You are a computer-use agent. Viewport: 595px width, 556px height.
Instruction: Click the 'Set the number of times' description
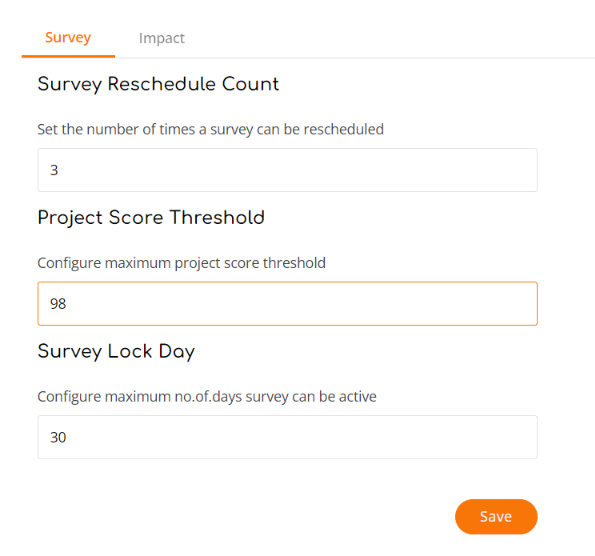coord(210,129)
